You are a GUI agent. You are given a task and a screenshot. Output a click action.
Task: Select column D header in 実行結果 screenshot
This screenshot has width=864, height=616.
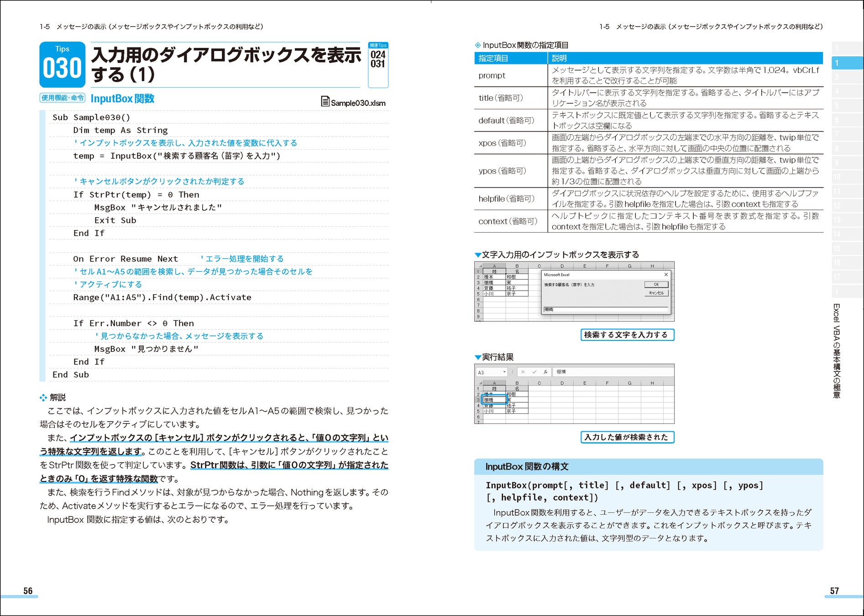point(562,383)
